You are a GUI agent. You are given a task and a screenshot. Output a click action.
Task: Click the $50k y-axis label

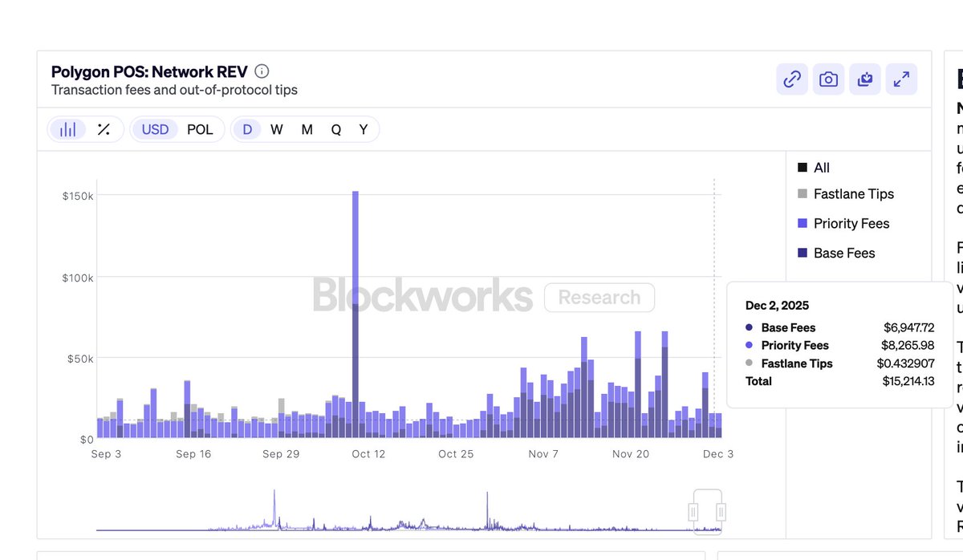point(80,359)
